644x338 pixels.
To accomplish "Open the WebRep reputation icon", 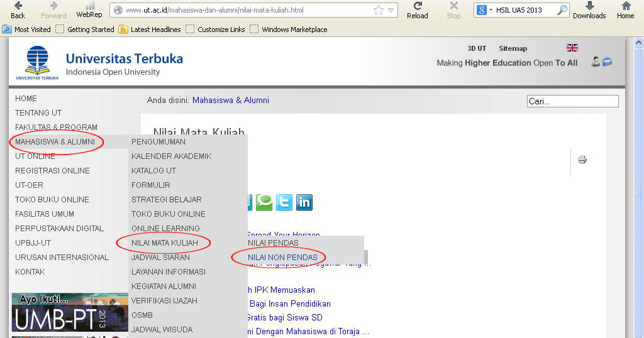I will (x=89, y=10).
